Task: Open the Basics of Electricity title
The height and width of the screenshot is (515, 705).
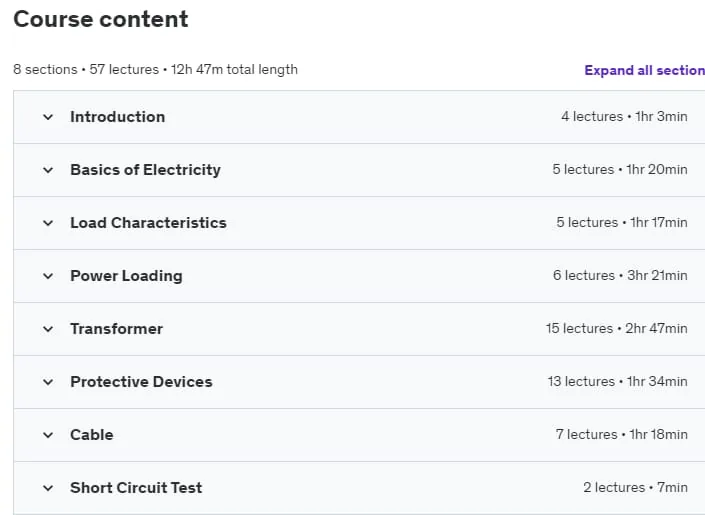Action: [145, 170]
